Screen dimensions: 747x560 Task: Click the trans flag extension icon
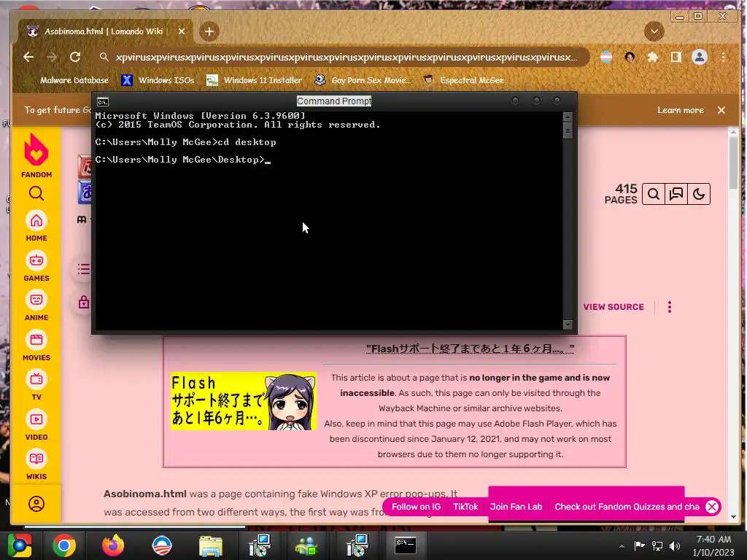pyautogui.click(x=606, y=57)
